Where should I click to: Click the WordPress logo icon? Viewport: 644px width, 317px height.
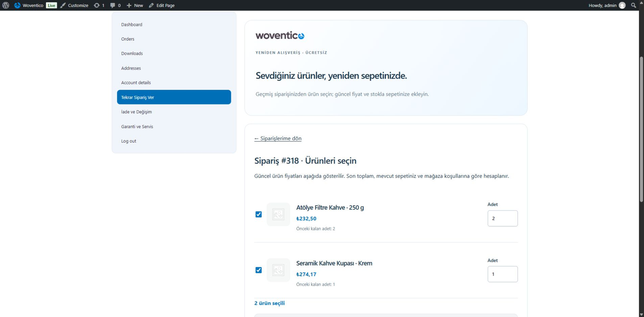[6, 5]
